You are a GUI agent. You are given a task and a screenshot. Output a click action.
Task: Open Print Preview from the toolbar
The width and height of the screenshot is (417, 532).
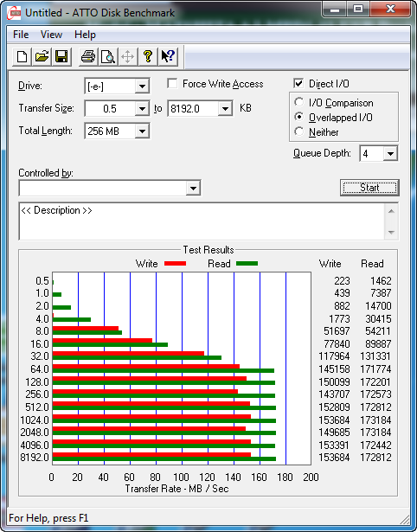[108, 56]
